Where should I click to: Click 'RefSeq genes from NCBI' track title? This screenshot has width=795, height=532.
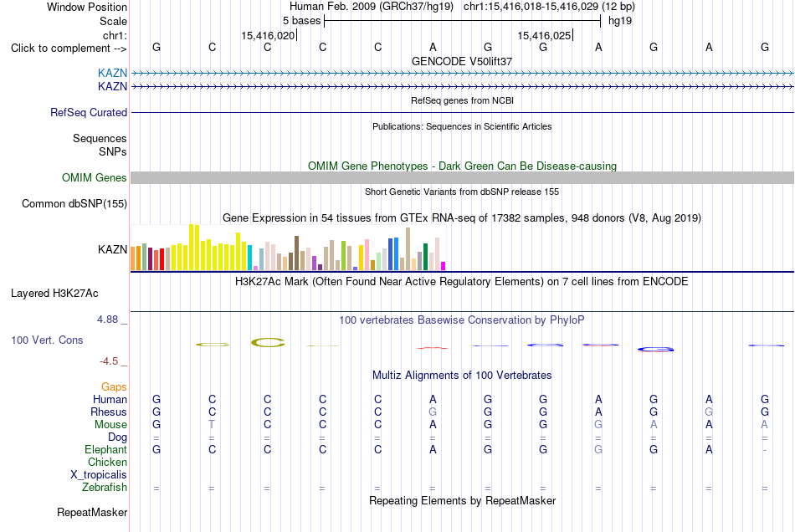pos(462,100)
